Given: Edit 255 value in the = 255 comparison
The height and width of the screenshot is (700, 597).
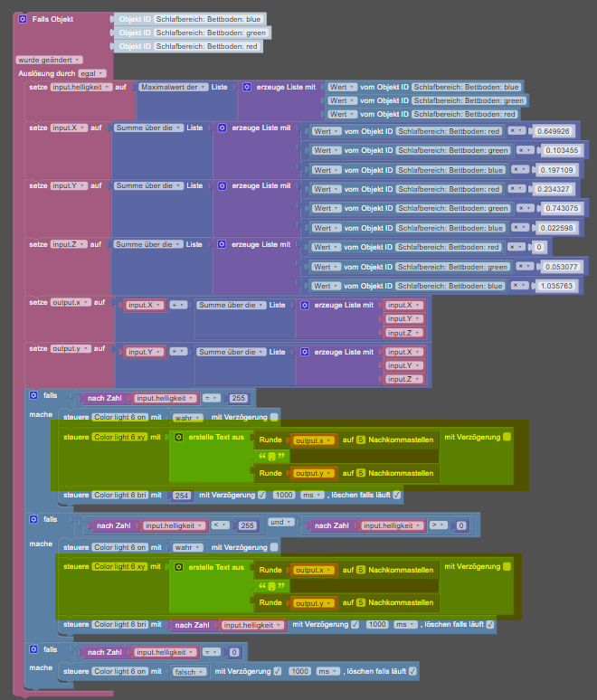Looking at the screenshot, I should [x=239, y=398].
